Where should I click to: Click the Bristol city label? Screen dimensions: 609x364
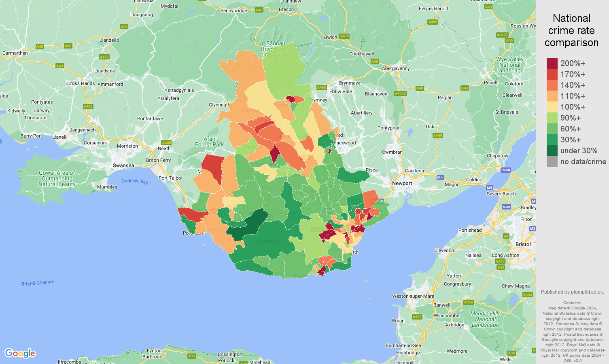pyautogui.click(x=523, y=244)
